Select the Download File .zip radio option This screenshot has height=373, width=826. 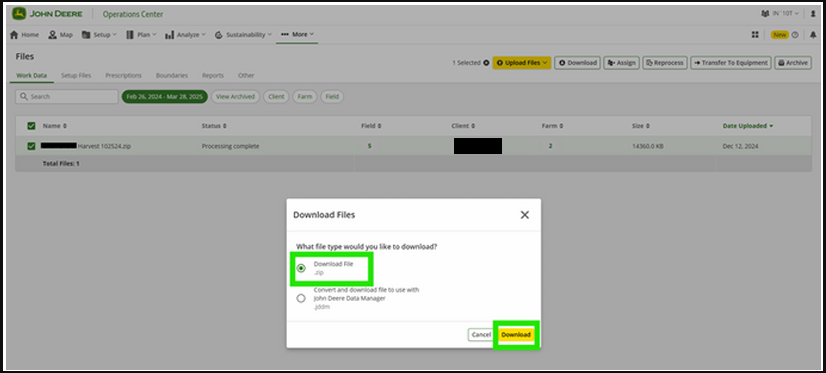(x=301, y=268)
